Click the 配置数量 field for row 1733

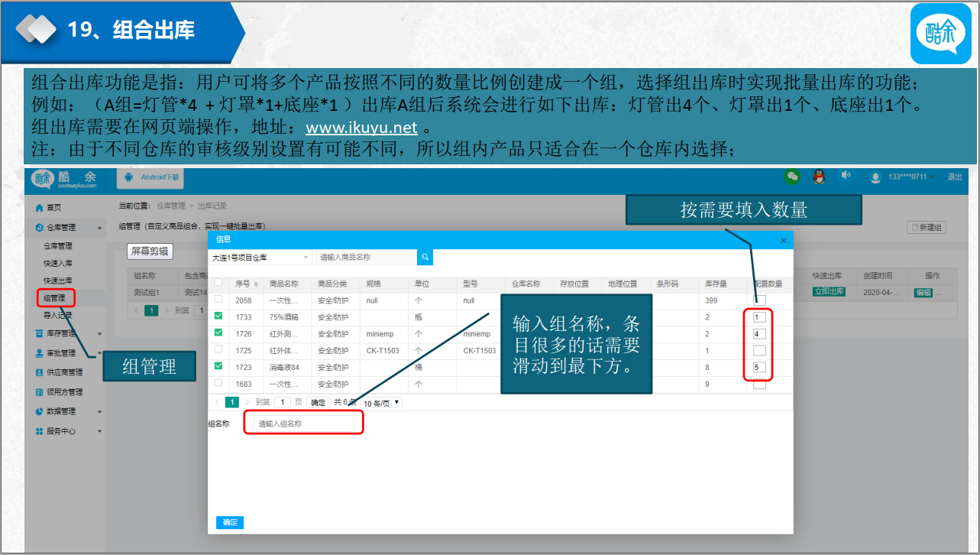click(x=759, y=316)
